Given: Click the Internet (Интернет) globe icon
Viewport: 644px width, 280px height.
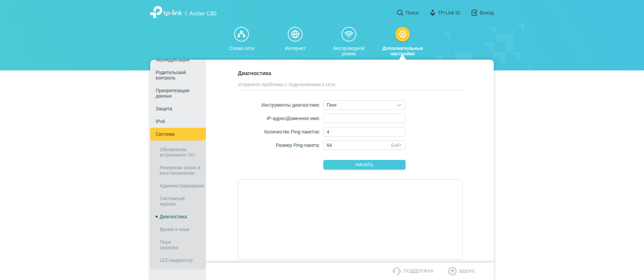Looking at the screenshot, I should point(295,34).
